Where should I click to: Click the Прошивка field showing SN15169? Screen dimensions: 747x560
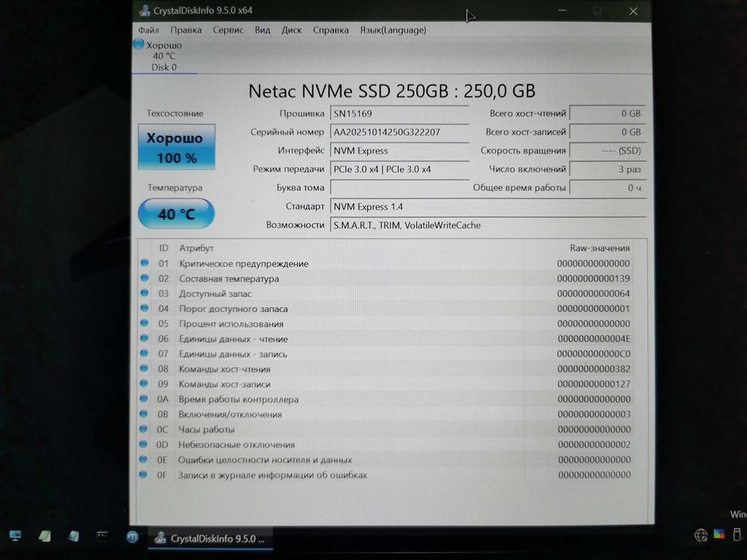[x=400, y=114]
